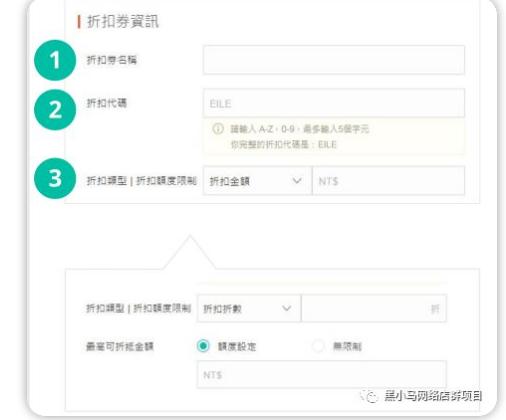Select the 額度設定 radio button

point(203,346)
